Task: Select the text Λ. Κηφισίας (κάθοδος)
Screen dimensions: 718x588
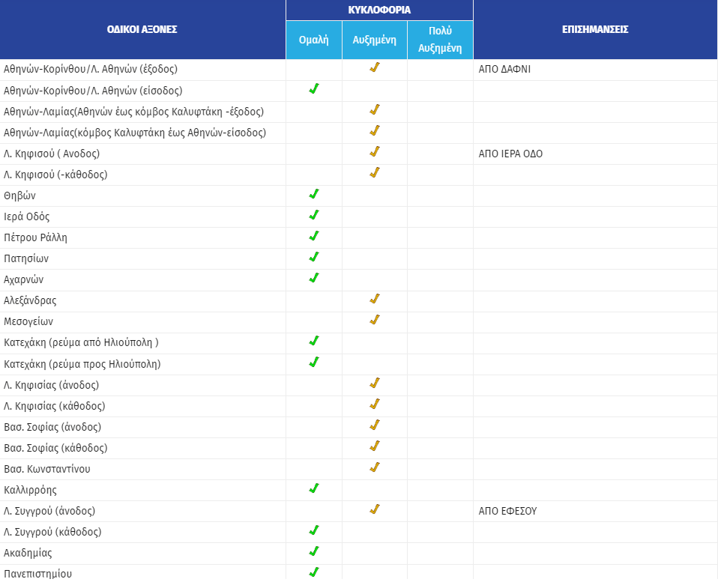Action: click(55, 406)
